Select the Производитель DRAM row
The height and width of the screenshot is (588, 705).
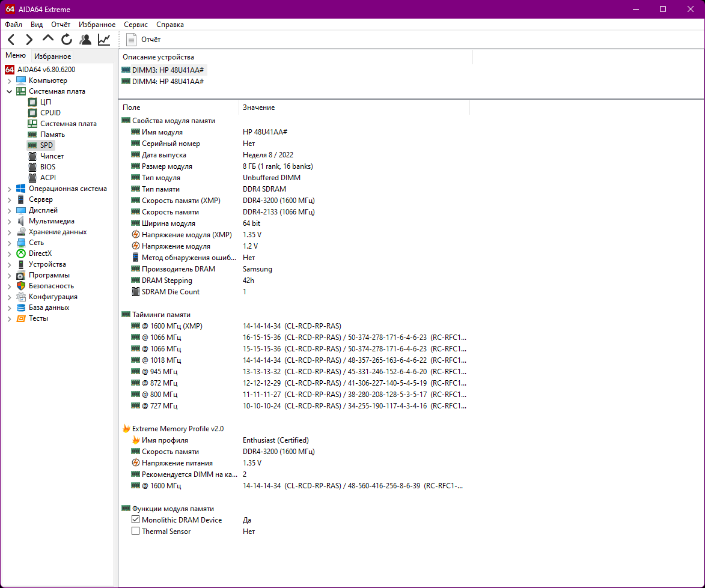click(x=295, y=269)
